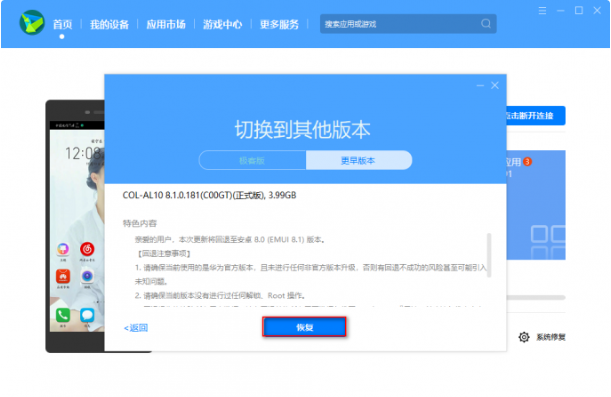Click the orange Huawei store icon on phone
The height and width of the screenshot is (397, 611).
point(63,276)
